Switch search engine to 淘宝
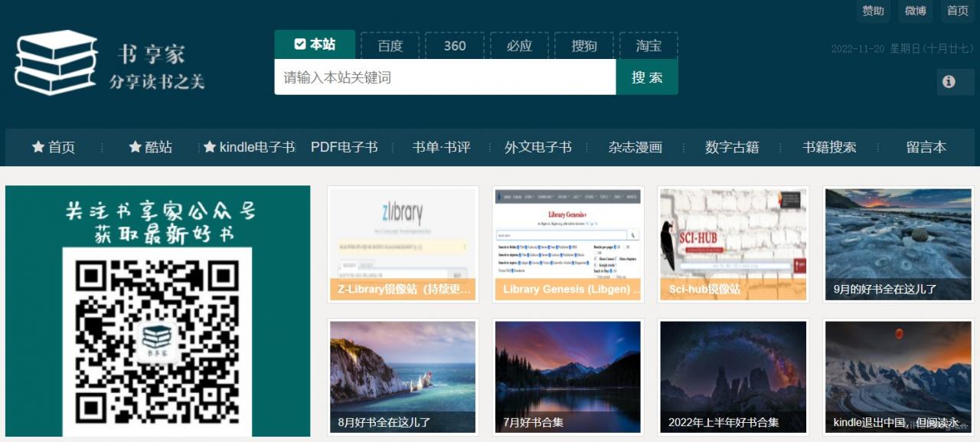 pyautogui.click(x=648, y=46)
